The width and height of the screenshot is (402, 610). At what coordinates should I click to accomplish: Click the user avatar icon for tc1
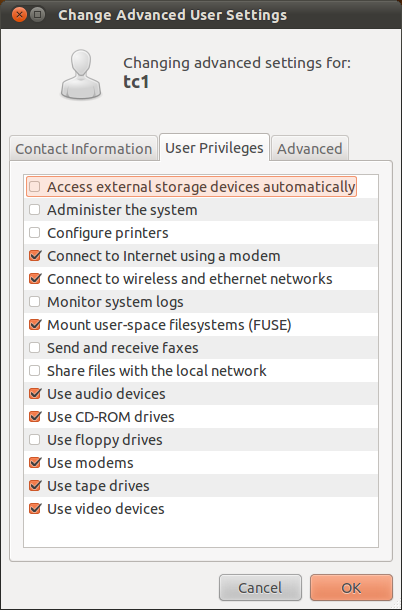coord(81,74)
